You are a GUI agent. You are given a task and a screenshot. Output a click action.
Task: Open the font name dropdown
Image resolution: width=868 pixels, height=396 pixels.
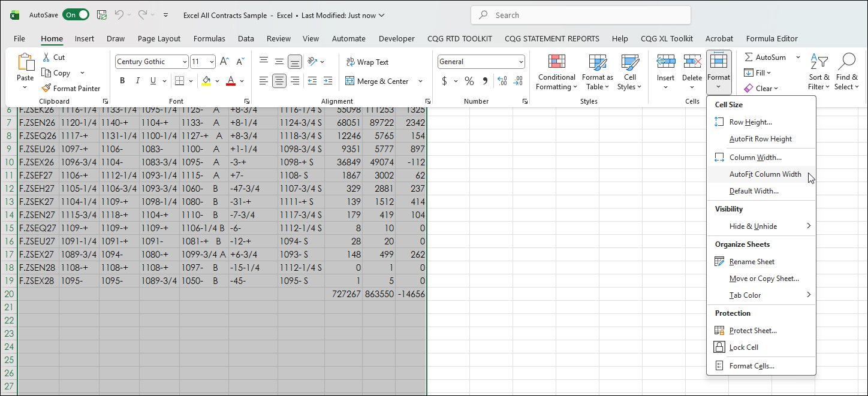pos(184,62)
